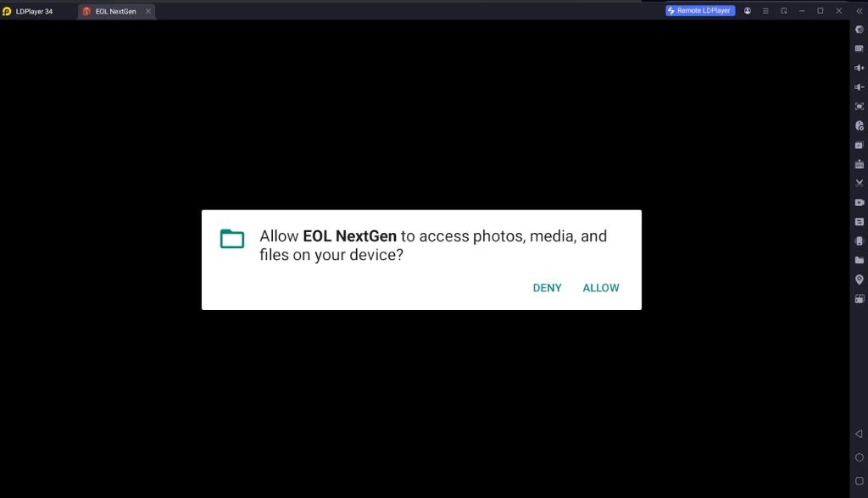Click the Android recent apps square button
Screen dimensions: 868x498
tap(860, 481)
